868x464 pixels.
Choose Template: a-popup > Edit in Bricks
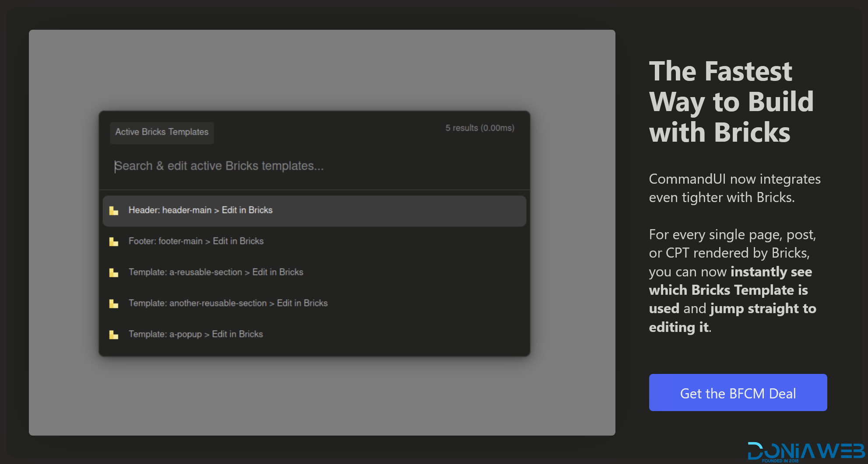314,335
